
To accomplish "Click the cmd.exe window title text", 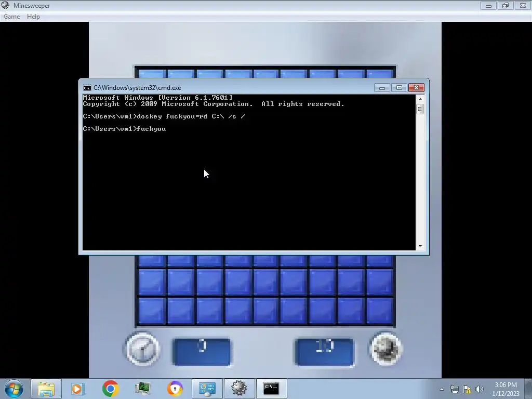I will tap(137, 88).
